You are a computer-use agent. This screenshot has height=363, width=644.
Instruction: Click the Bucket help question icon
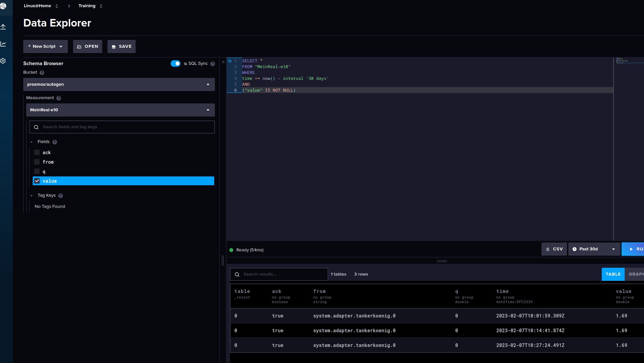pos(42,73)
